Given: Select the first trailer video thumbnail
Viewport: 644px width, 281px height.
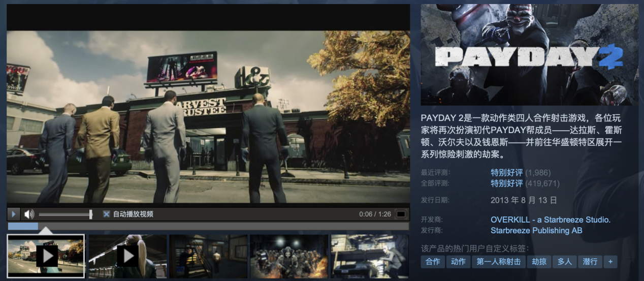Looking at the screenshot, I should [46, 256].
